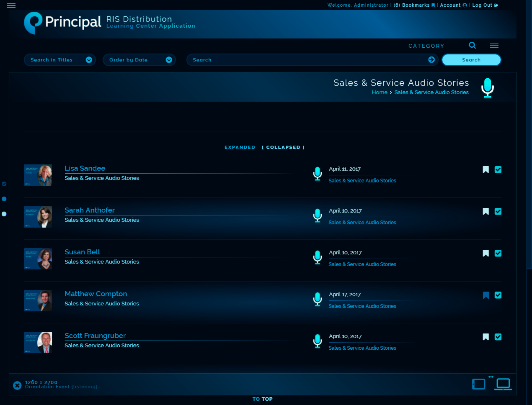
Task: Open the Lisa Sandee title link
Action: click(x=85, y=168)
